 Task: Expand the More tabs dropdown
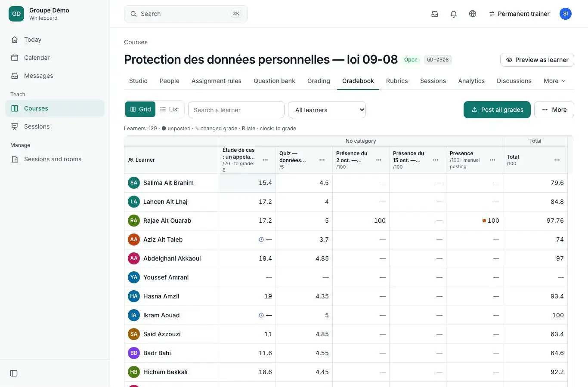(x=554, y=81)
